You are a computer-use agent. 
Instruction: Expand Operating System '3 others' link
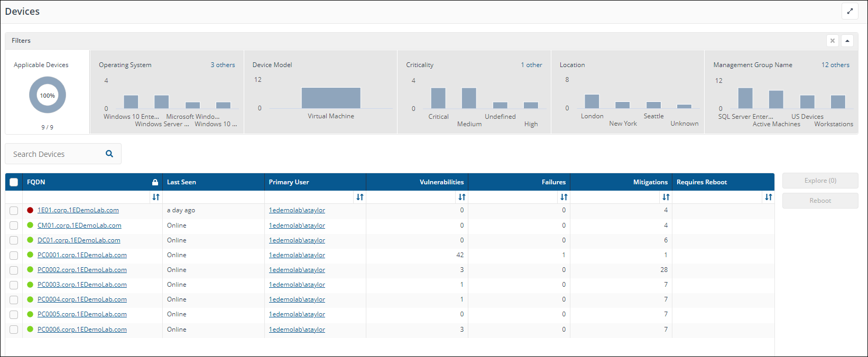223,65
